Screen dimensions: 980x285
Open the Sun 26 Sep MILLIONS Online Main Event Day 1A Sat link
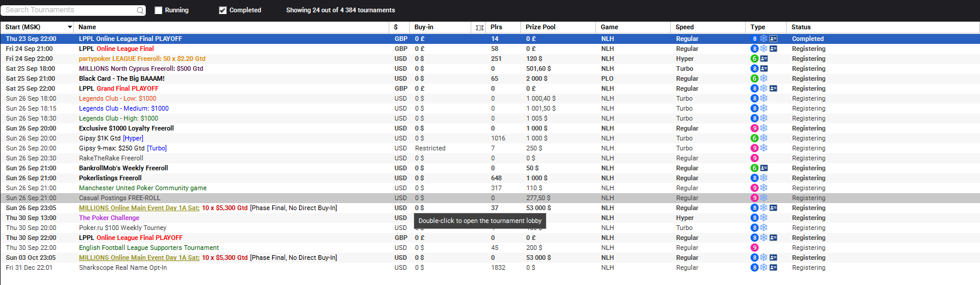tap(139, 208)
